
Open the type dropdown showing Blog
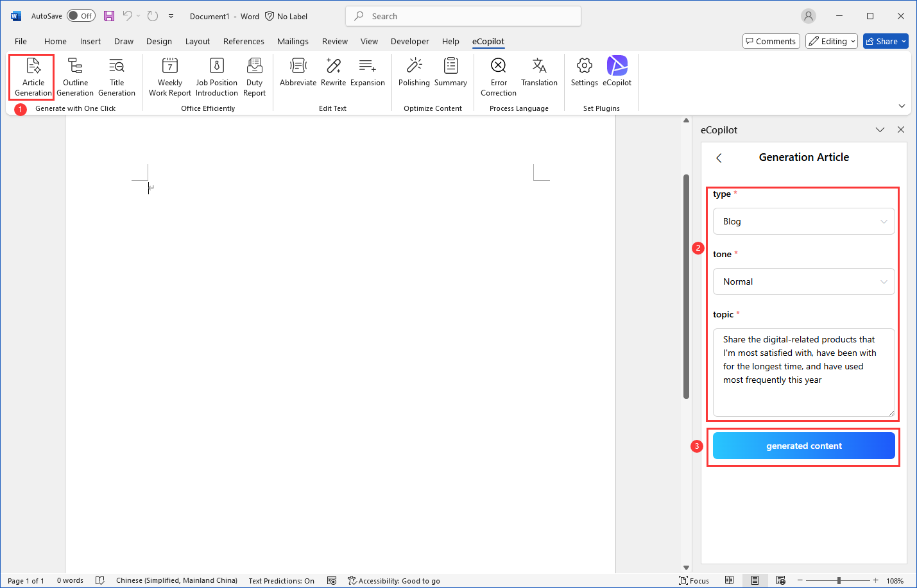(803, 221)
